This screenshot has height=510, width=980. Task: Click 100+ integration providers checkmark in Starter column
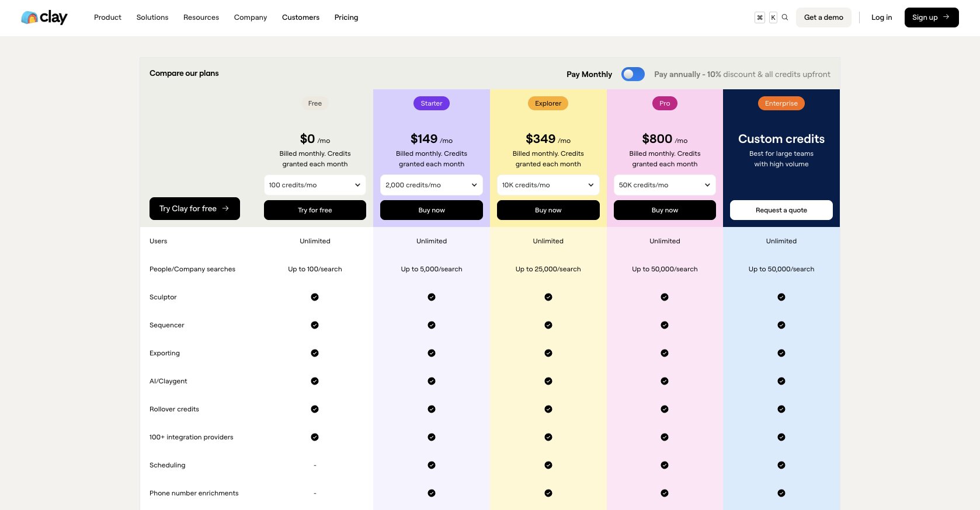pyautogui.click(x=432, y=437)
